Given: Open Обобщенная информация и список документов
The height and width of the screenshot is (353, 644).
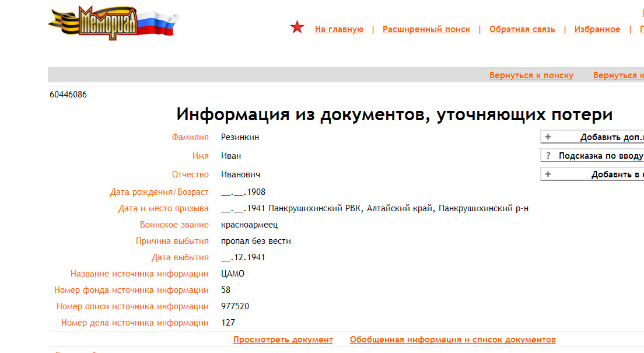Looking at the screenshot, I should pyautogui.click(x=452, y=340).
